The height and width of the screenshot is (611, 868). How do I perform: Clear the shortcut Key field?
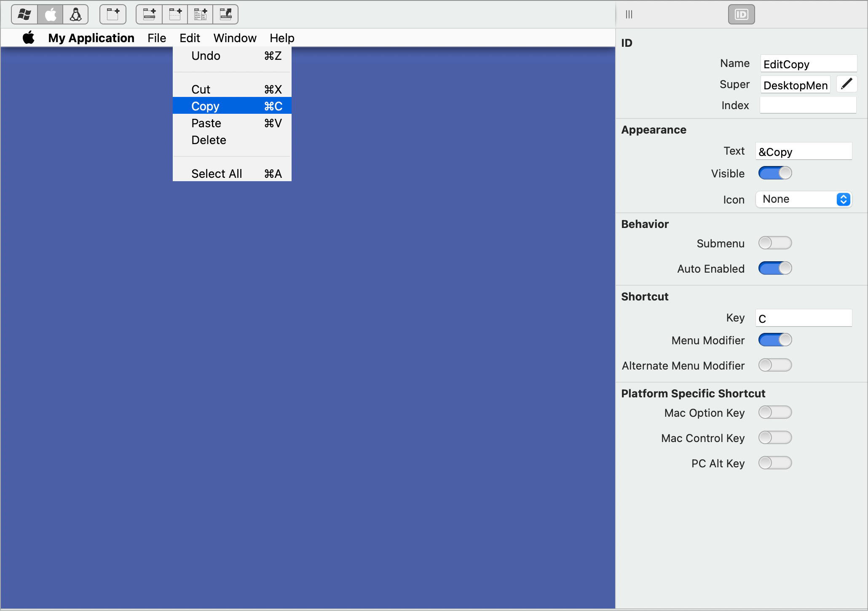coord(803,318)
